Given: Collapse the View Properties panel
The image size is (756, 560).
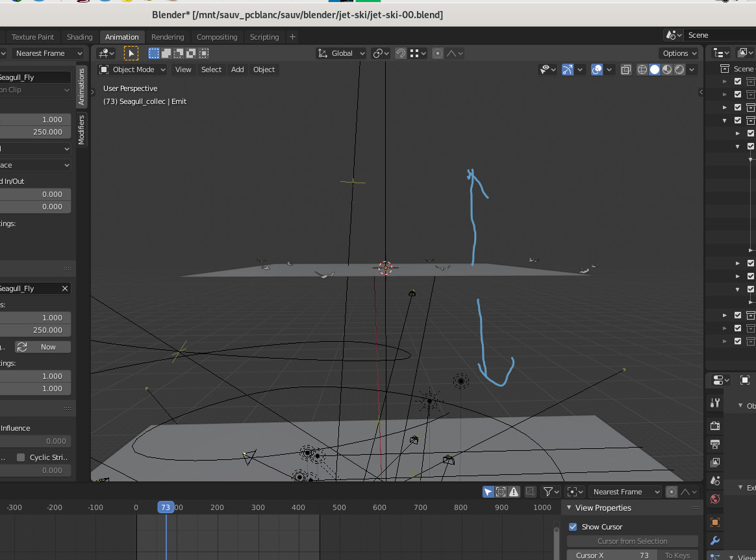Looking at the screenshot, I should tap(569, 507).
